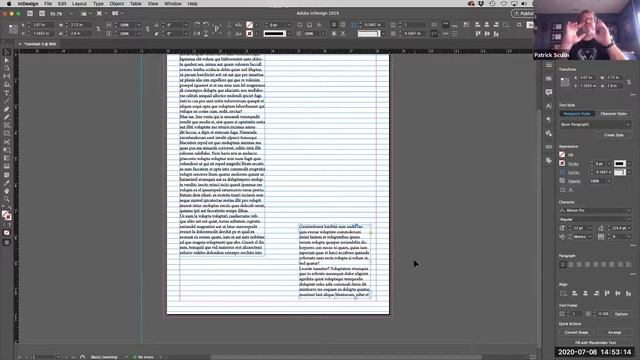
Task: Click the Options button in Text Frame section
Action: (621, 314)
